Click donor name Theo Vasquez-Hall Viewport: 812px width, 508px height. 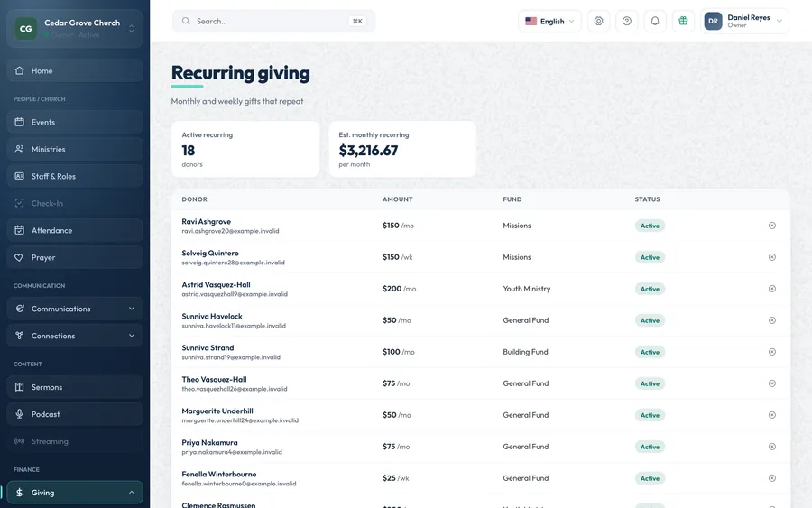coord(214,379)
